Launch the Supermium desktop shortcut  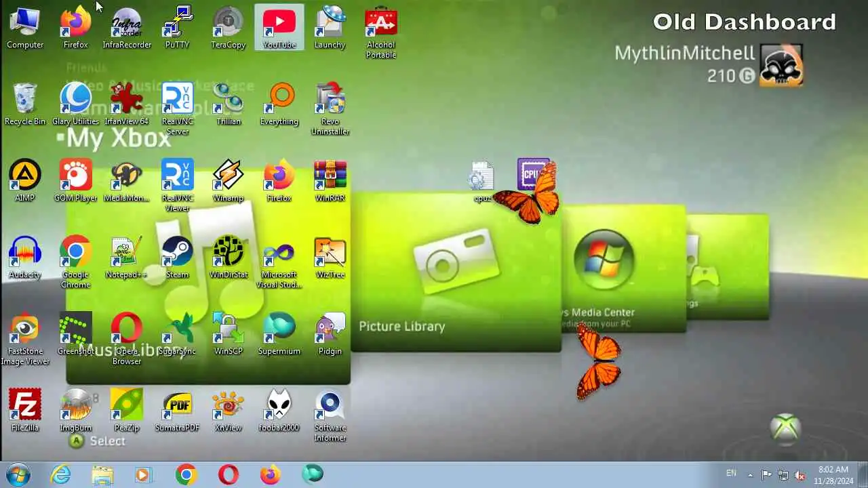pos(279,334)
